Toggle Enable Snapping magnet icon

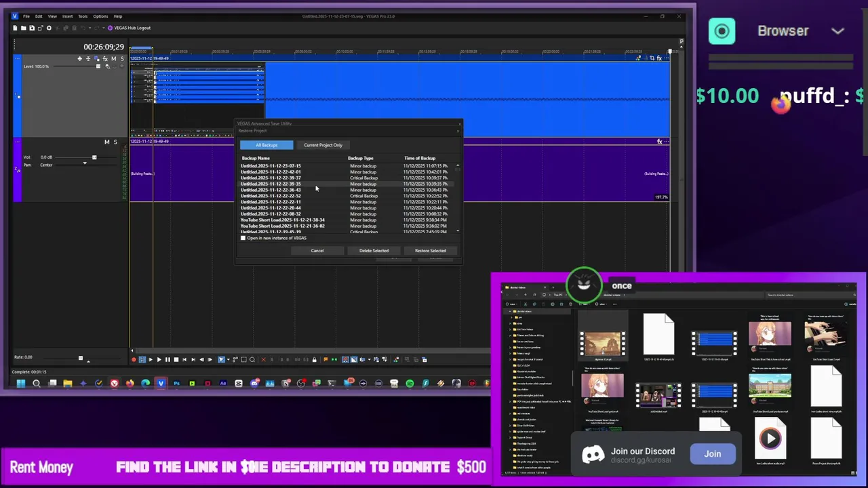click(345, 359)
